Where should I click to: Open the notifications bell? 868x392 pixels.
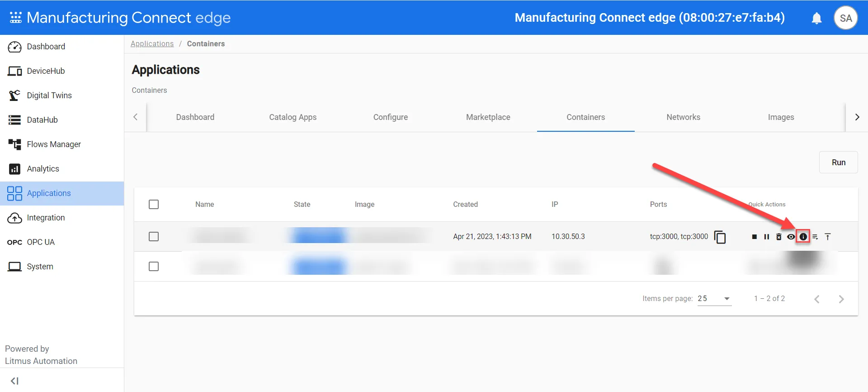coord(816,18)
